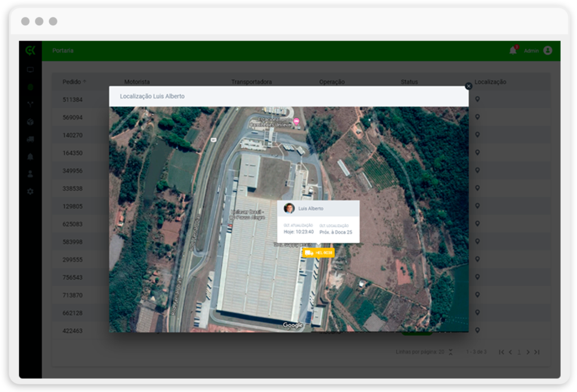Show location pin for order 338538
577x392 pixels.
pos(477,188)
